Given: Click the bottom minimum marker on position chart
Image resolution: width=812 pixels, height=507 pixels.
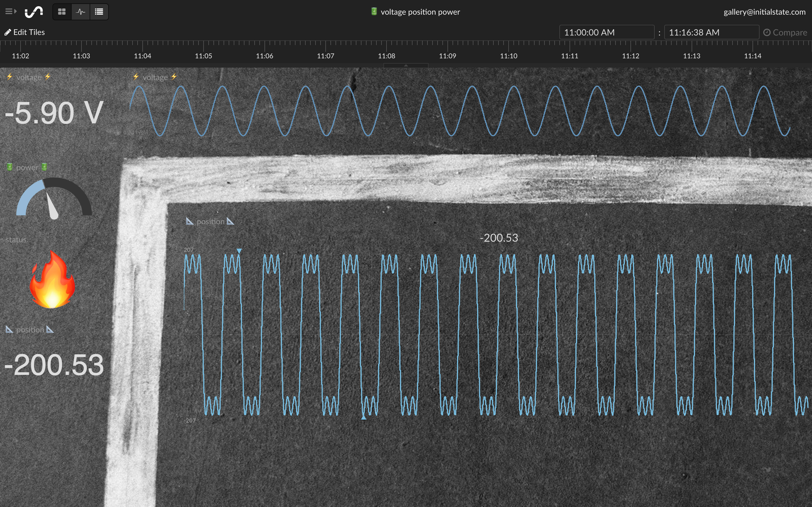Looking at the screenshot, I should click(364, 417).
